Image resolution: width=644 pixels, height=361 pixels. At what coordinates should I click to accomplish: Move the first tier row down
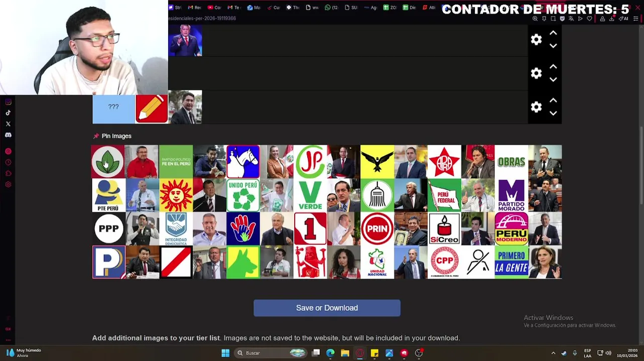coord(553,46)
